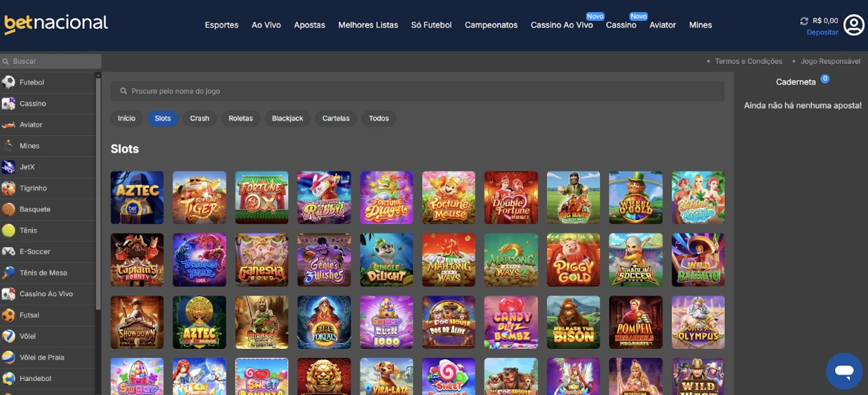Open Esportes in the top navigation
Viewport: 868px width, 395px height.
click(x=222, y=25)
